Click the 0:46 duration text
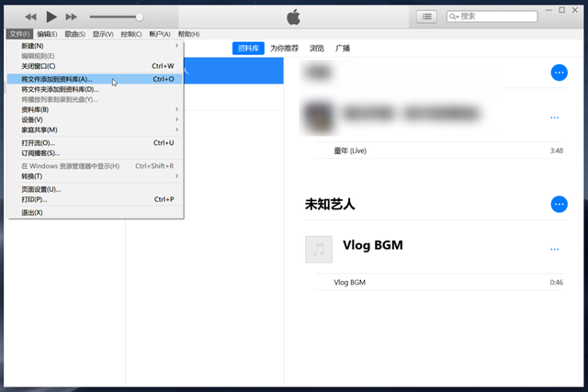588x392 pixels. pyautogui.click(x=557, y=282)
